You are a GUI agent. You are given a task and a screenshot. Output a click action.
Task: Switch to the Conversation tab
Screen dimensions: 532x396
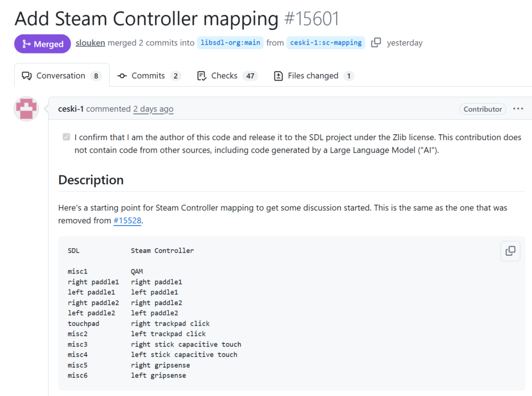coord(62,76)
